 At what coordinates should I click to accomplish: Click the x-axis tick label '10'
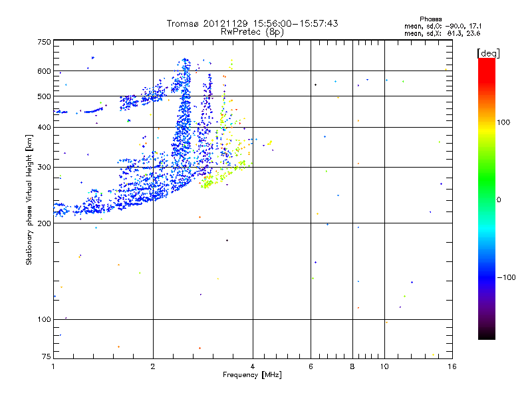coord(384,366)
